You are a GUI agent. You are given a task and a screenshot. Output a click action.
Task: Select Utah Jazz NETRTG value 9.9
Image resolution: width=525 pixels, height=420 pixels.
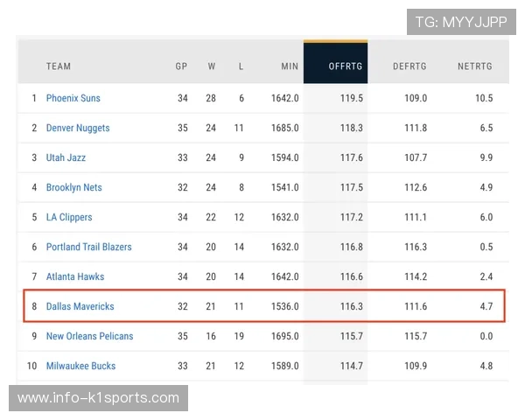(x=486, y=157)
